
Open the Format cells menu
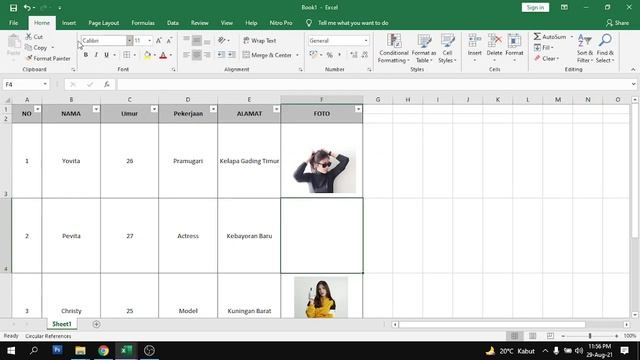click(514, 48)
